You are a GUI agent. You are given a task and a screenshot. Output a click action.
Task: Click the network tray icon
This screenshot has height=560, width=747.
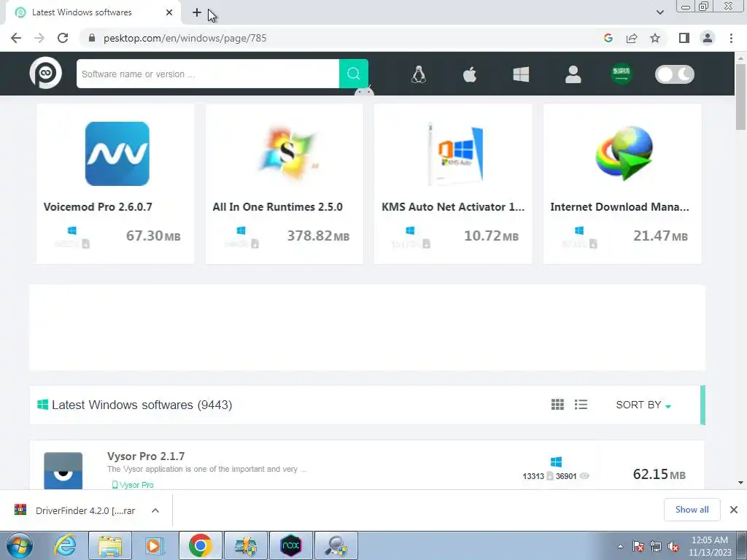[x=656, y=546]
